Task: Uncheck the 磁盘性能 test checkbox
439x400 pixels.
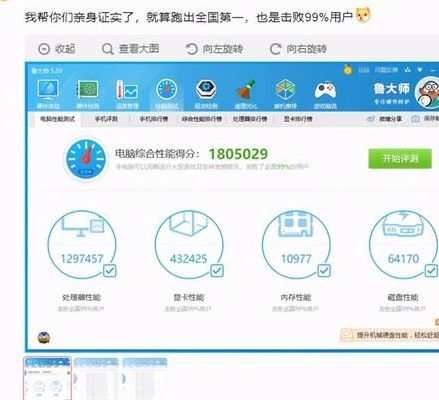Action: (431, 271)
